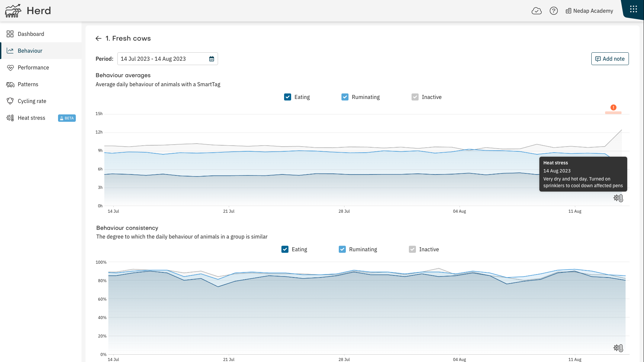The width and height of the screenshot is (644, 362).
Task: Click the Patterns cows icon
Action: coord(10,84)
